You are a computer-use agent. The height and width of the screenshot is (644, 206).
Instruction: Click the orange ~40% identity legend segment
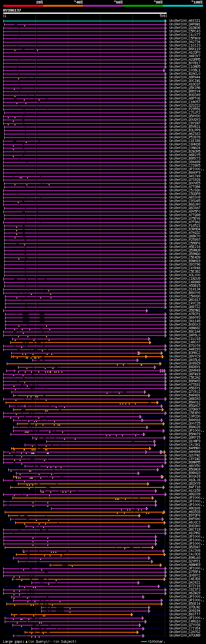pos(63,5)
